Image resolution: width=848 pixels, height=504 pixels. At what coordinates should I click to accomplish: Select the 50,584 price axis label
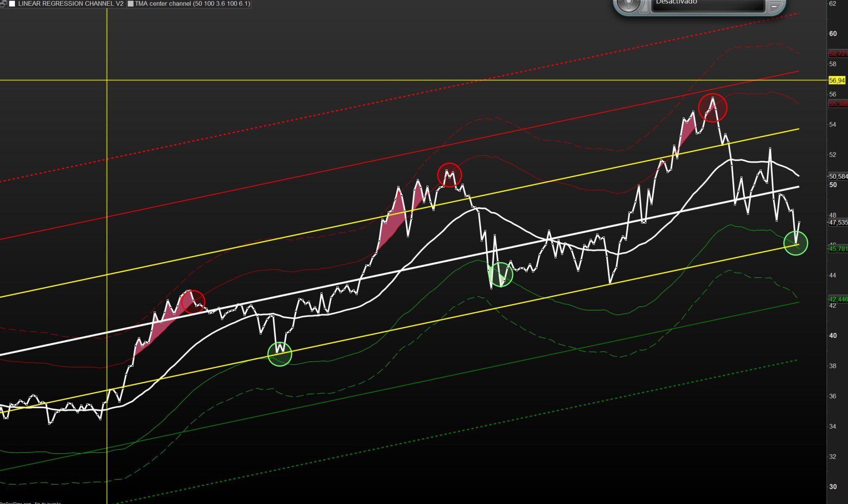(x=838, y=176)
